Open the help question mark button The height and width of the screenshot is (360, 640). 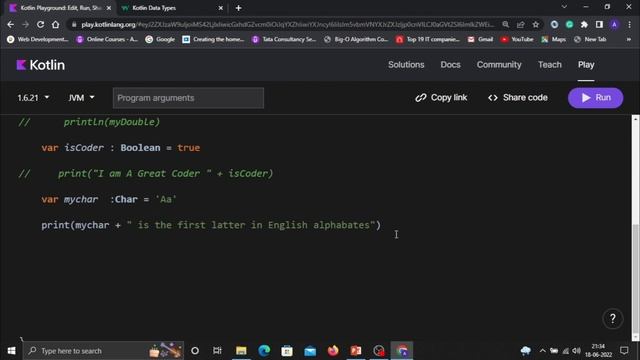coord(612,318)
